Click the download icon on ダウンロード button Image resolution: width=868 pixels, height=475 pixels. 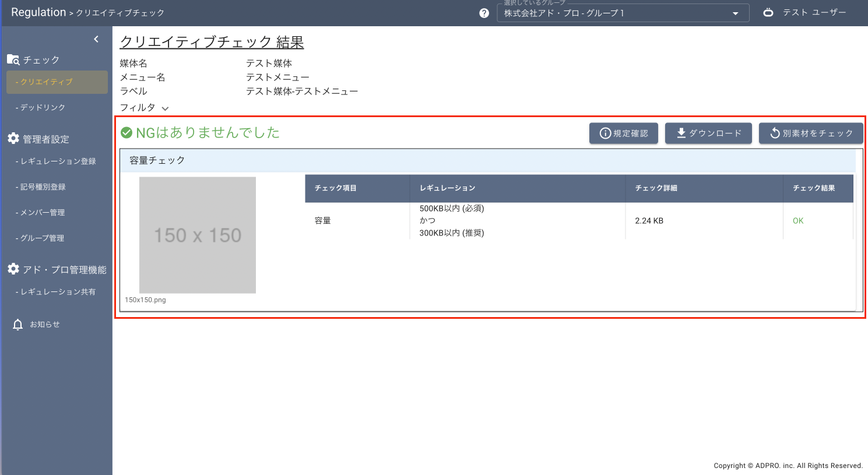[680, 133]
